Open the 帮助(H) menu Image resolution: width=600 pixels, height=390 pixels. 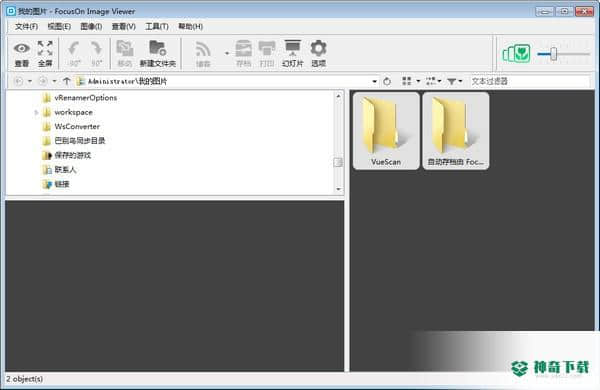click(191, 26)
